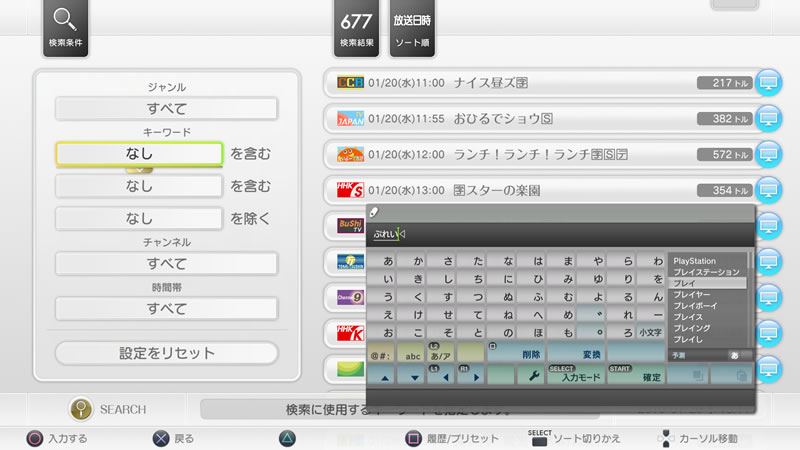
Task: Click TV icon beside おひるでショウ program
Action: (x=769, y=119)
